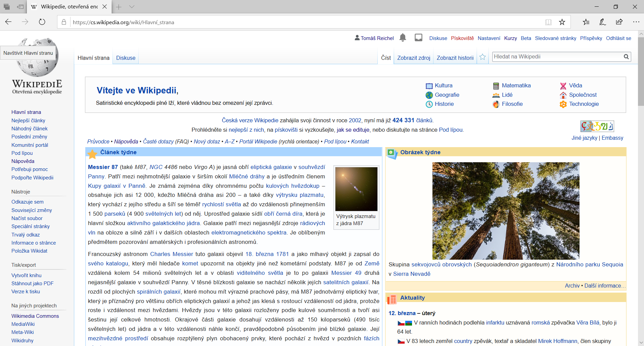The height and width of the screenshot is (346, 644).
Task: Click the Technologie gear icon
Action: [x=563, y=104]
